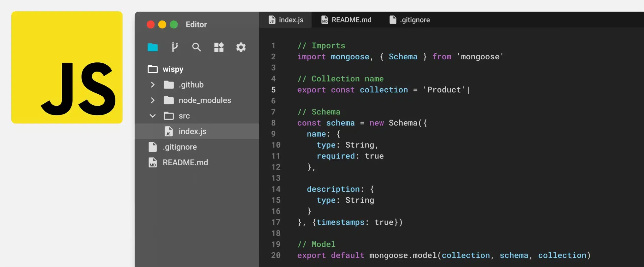
Task: Switch to the index.js tab
Action: coord(286,20)
